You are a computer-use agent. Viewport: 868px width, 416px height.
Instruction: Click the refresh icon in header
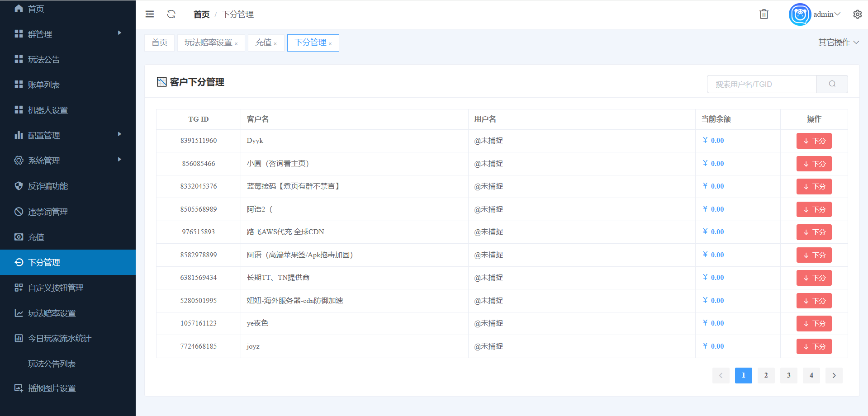coord(171,14)
